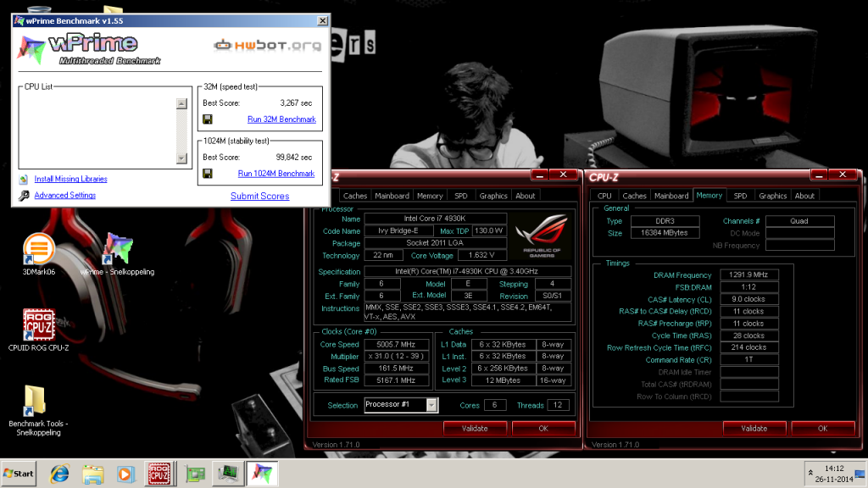Open Advanced Settings link
Screen dimensions: 868x488
pyautogui.click(x=64, y=196)
